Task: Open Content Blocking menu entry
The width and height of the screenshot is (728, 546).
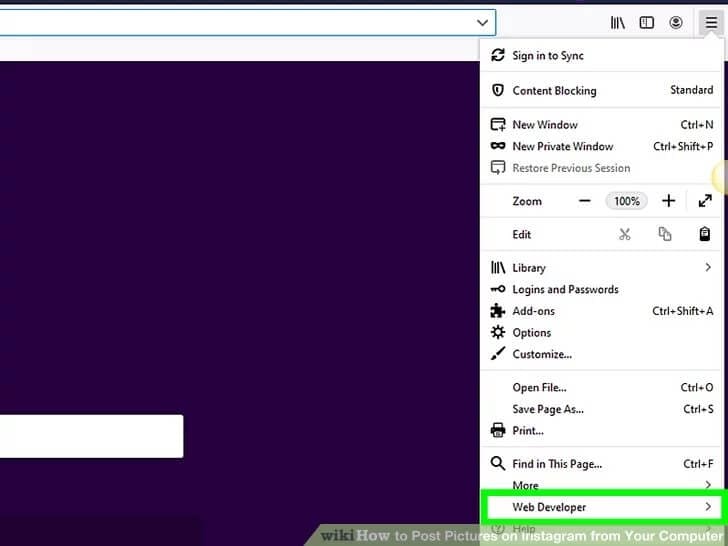Action: [x=602, y=90]
